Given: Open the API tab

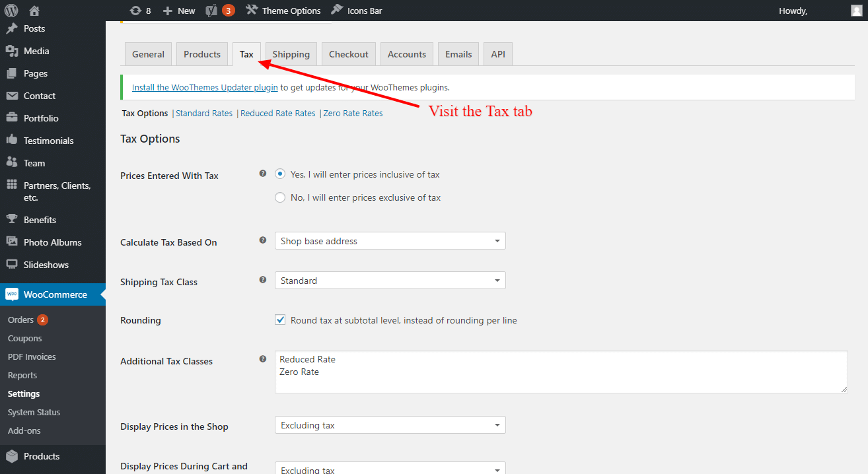Looking at the screenshot, I should coord(498,54).
